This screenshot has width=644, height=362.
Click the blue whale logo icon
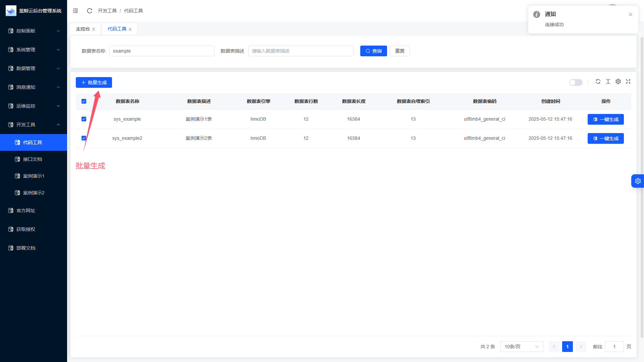click(x=11, y=11)
